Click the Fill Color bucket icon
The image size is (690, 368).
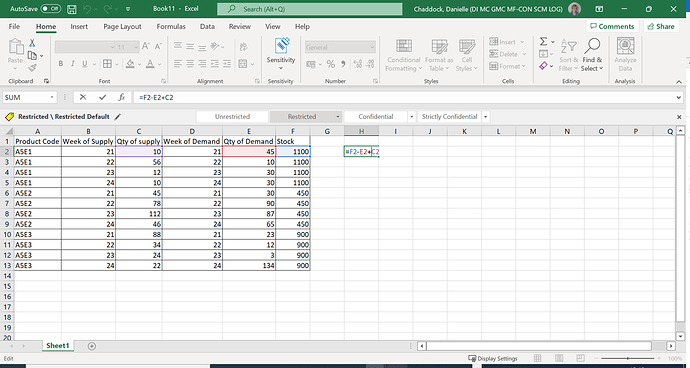130,64
